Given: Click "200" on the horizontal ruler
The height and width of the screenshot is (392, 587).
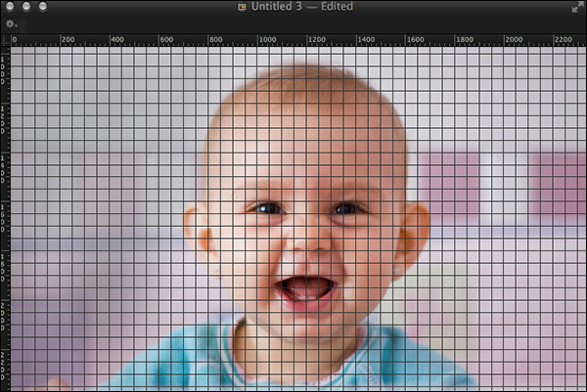Looking at the screenshot, I should (68, 40).
